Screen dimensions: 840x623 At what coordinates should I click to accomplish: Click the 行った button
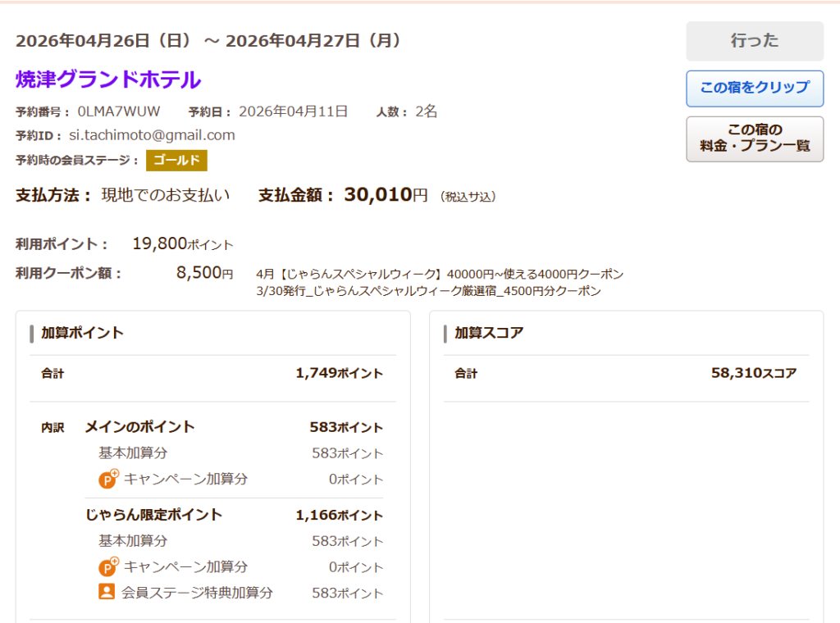click(755, 41)
